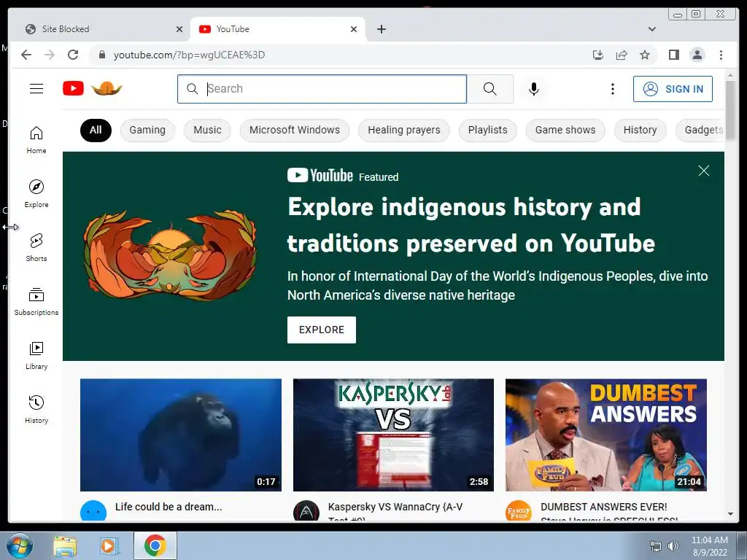Image resolution: width=747 pixels, height=560 pixels.
Task: Click the address bar URL
Action: click(x=189, y=55)
